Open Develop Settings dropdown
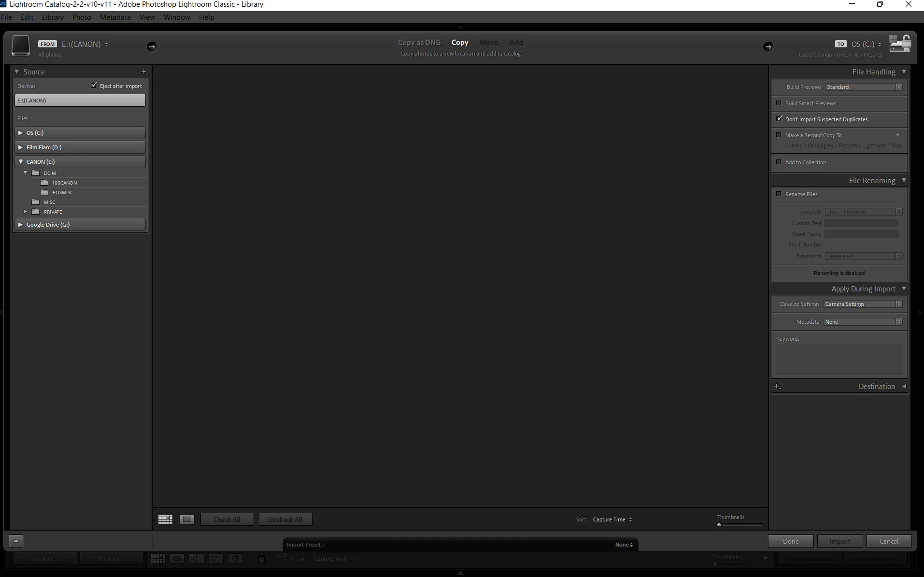Viewport: 924px width, 577px height. (x=863, y=304)
